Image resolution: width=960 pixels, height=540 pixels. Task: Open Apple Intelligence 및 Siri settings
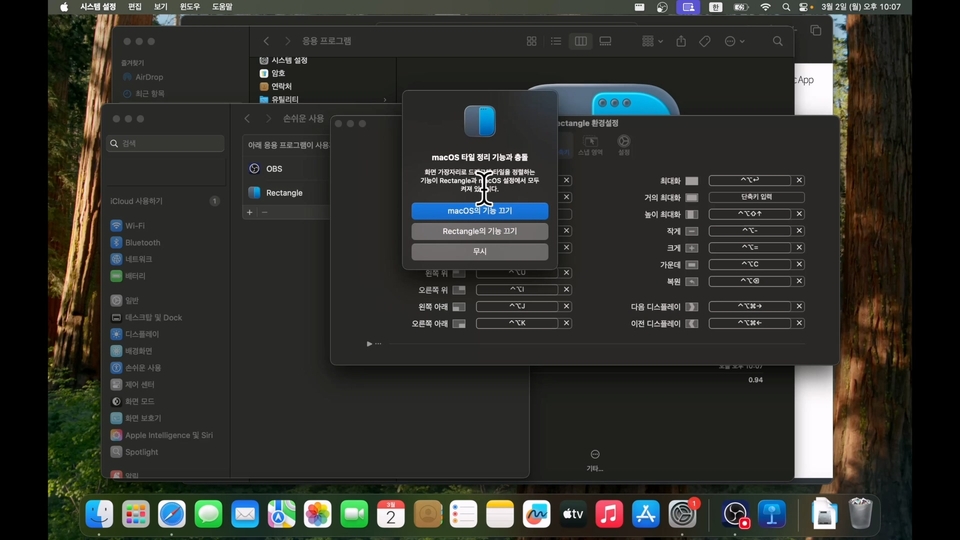164,435
